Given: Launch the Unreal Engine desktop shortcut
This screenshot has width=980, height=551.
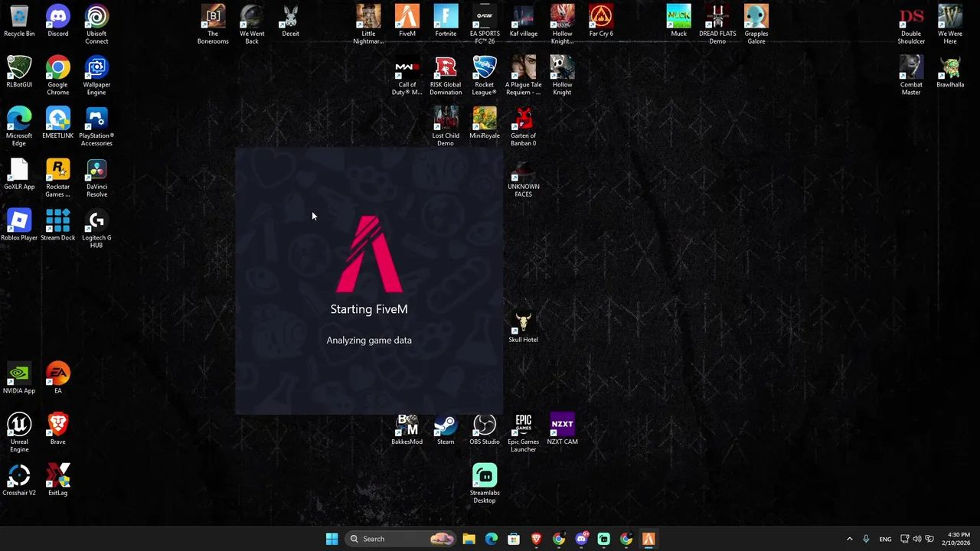Looking at the screenshot, I should pyautogui.click(x=19, y=433).
